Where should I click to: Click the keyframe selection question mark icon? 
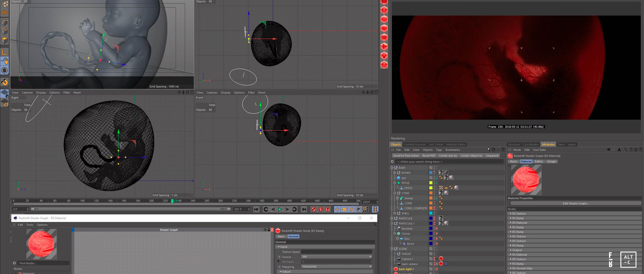(328, 209)
